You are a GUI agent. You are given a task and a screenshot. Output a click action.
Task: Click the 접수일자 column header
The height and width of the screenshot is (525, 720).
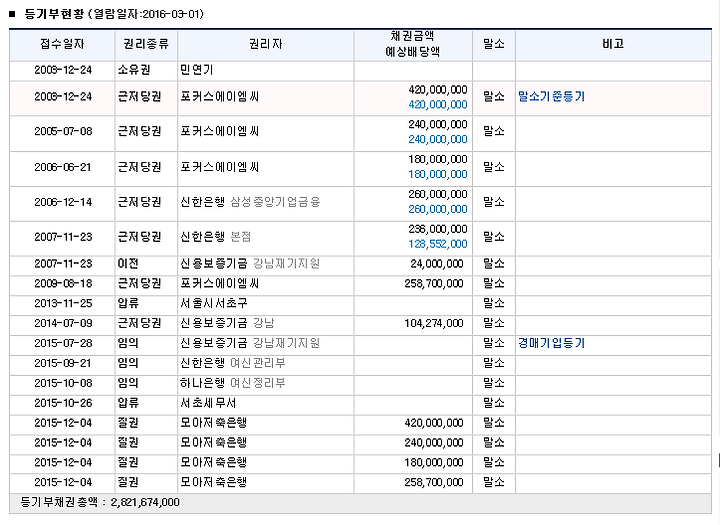[62, 44]
